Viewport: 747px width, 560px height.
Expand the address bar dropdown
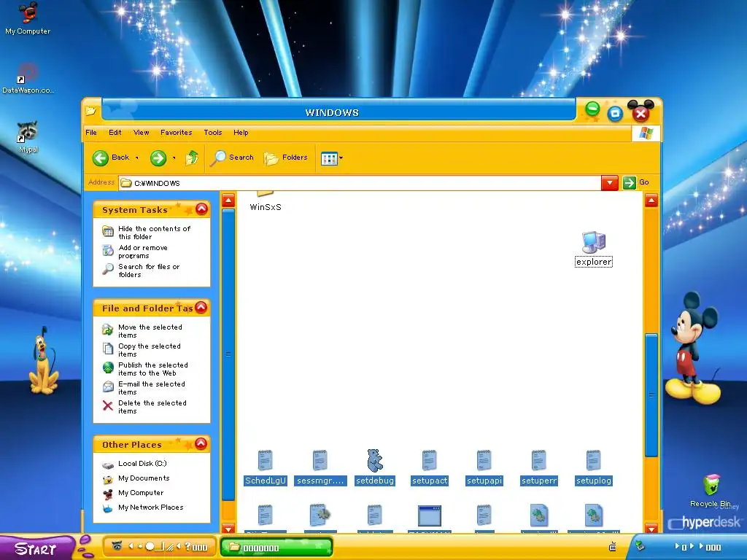click(x=610, y=183)
